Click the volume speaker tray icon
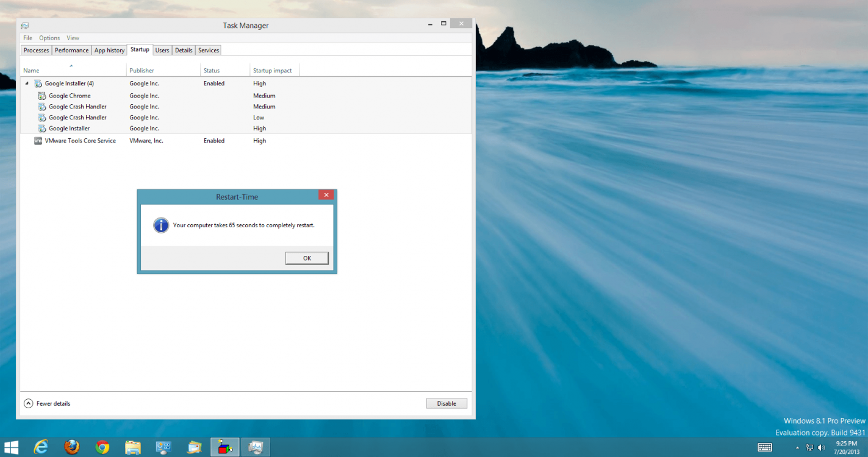The width and height of the screenshot is (868, 457). click(822, 448)
